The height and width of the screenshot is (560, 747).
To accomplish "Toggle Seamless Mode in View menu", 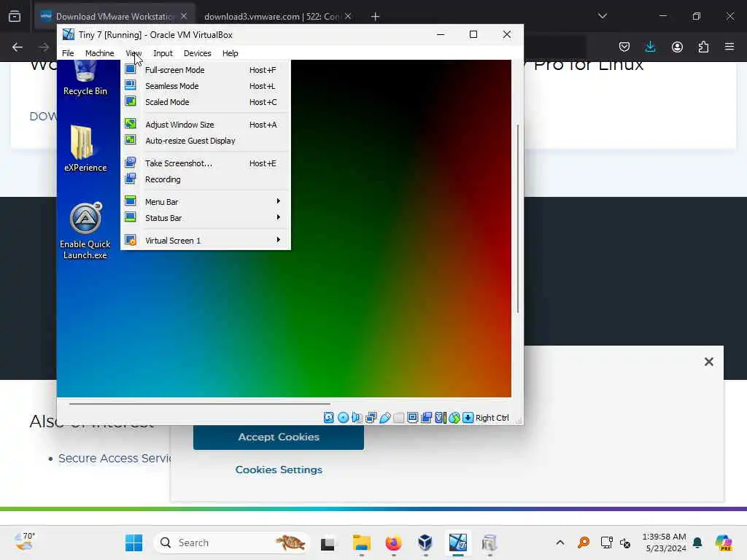I will 205,86.
